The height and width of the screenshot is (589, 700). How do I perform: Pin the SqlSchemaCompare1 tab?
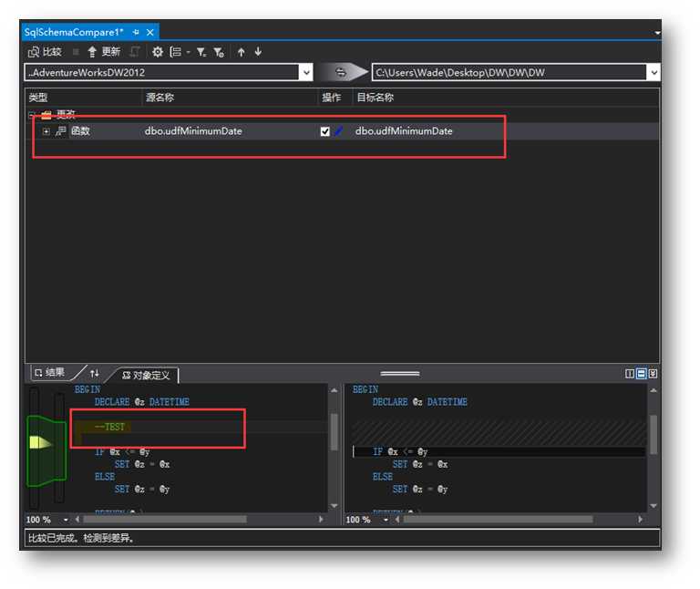136,32
